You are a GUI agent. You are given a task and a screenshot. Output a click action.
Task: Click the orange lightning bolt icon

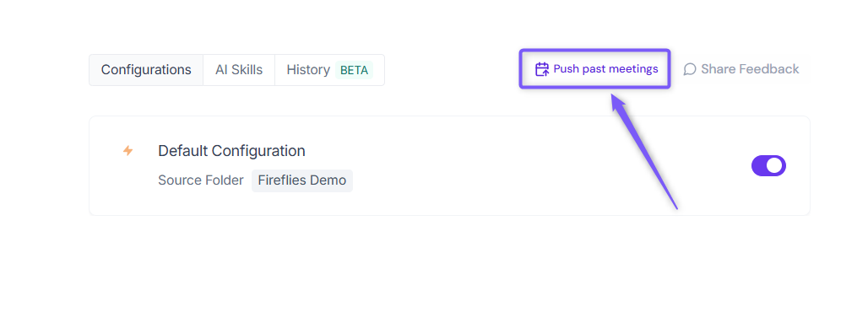pos(127,150)
